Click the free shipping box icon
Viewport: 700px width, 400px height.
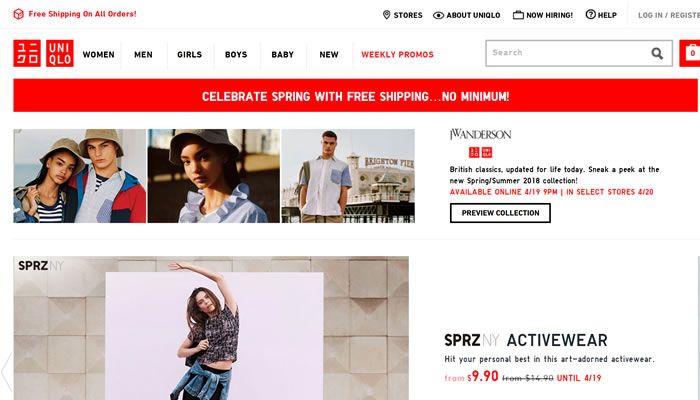point(18,14)
